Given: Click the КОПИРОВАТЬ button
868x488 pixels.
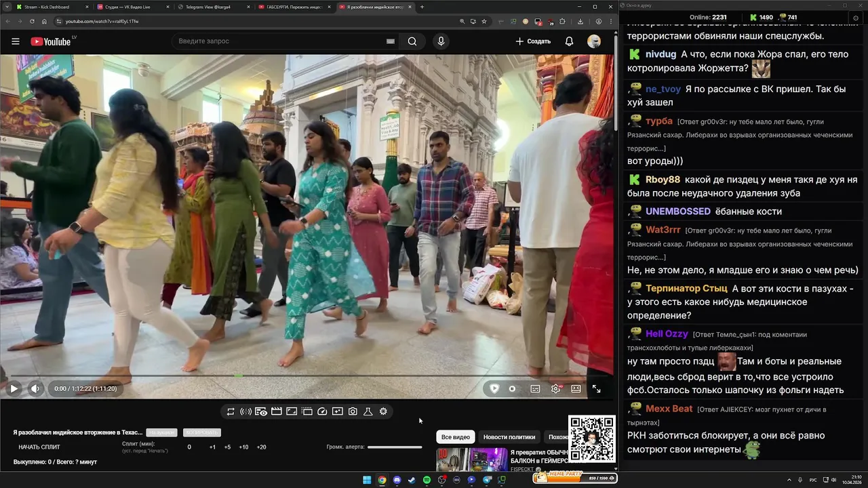Looking at the screenshot, I should point(202,432).
